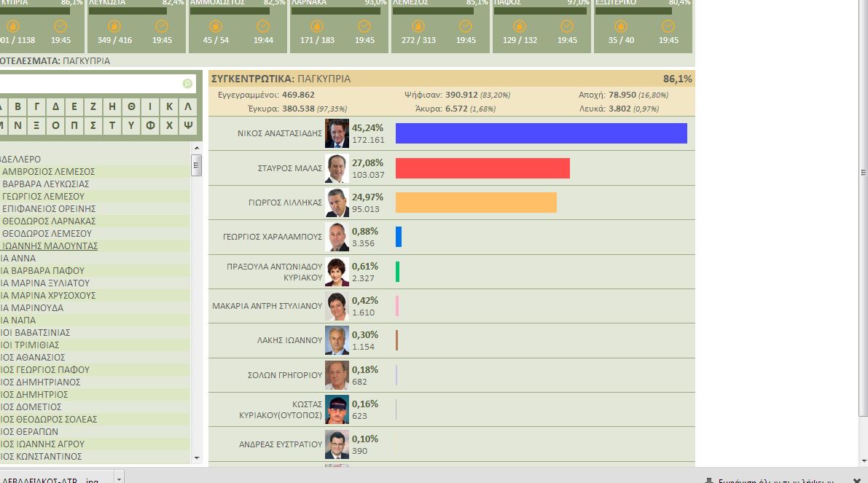Open ΙΩΑΝΝΗΣ ΜΑΛΟΥΝΤΑΣ from the list

[50, 246]
